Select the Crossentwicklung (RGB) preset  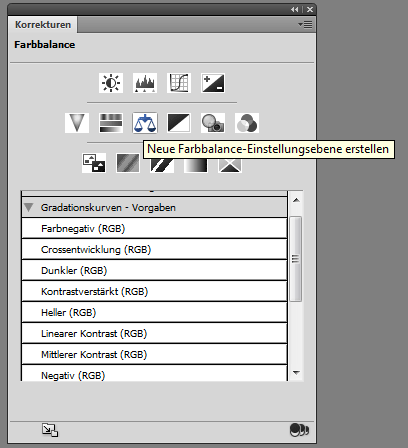[154, 249]
